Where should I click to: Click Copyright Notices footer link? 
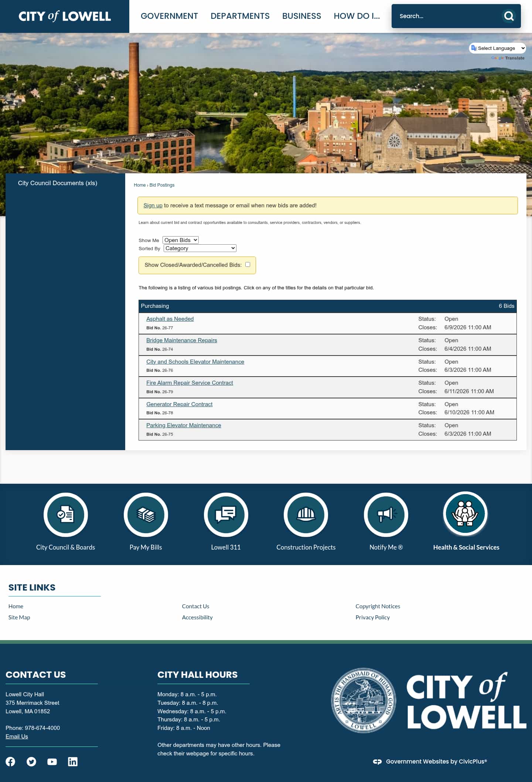coord(378,606)
